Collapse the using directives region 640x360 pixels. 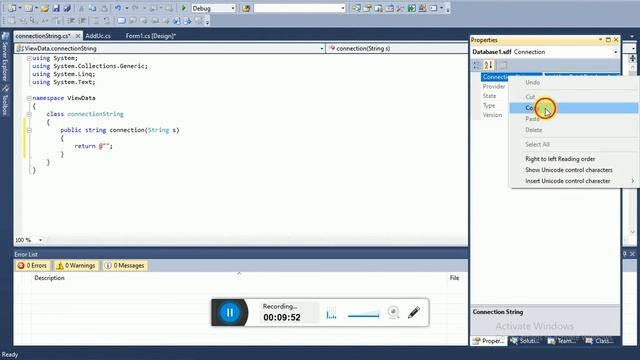tap(29, 58)
